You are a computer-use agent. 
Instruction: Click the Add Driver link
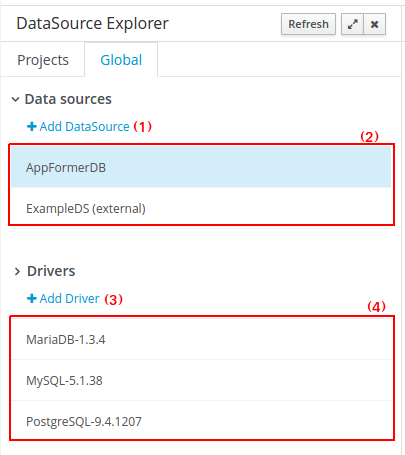coord(63,299)
